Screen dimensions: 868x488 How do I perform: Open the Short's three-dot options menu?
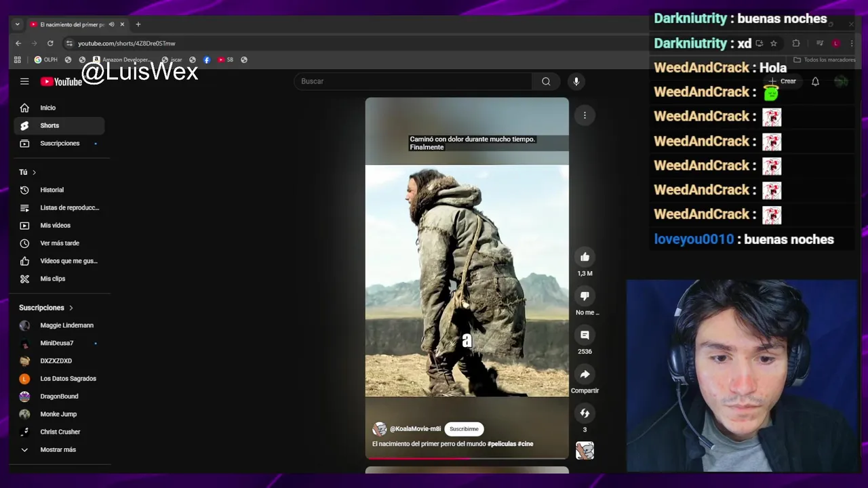tap(585, 115)
